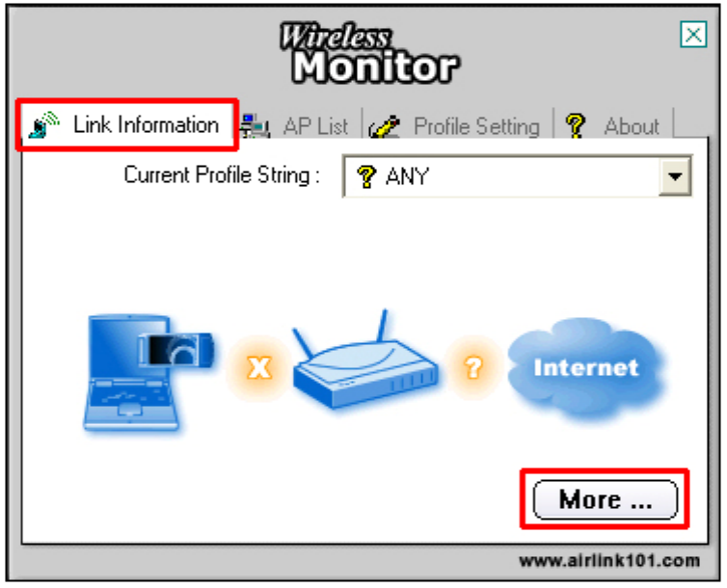Screen dimensions: 727x588
Task: Click the Internet cloud image
Action: [x=586, y=369]
